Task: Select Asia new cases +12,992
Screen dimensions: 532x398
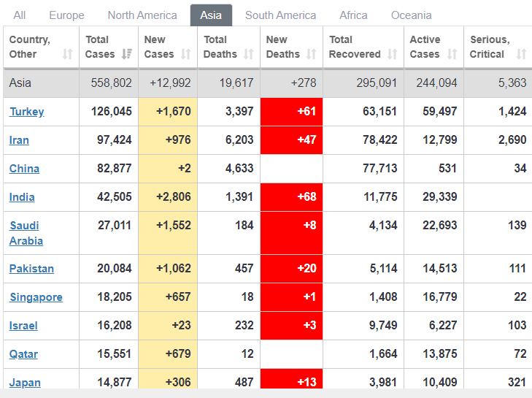Action: tap(170, 83)
